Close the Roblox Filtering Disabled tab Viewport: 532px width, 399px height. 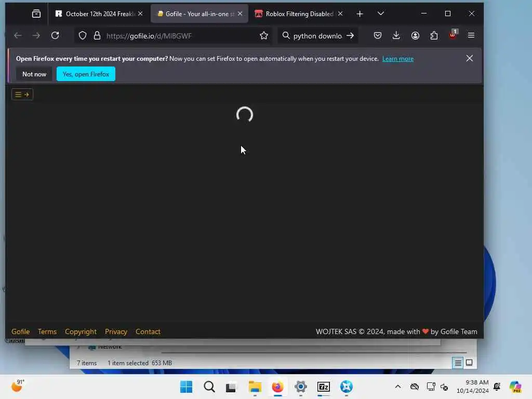(340, 14)
